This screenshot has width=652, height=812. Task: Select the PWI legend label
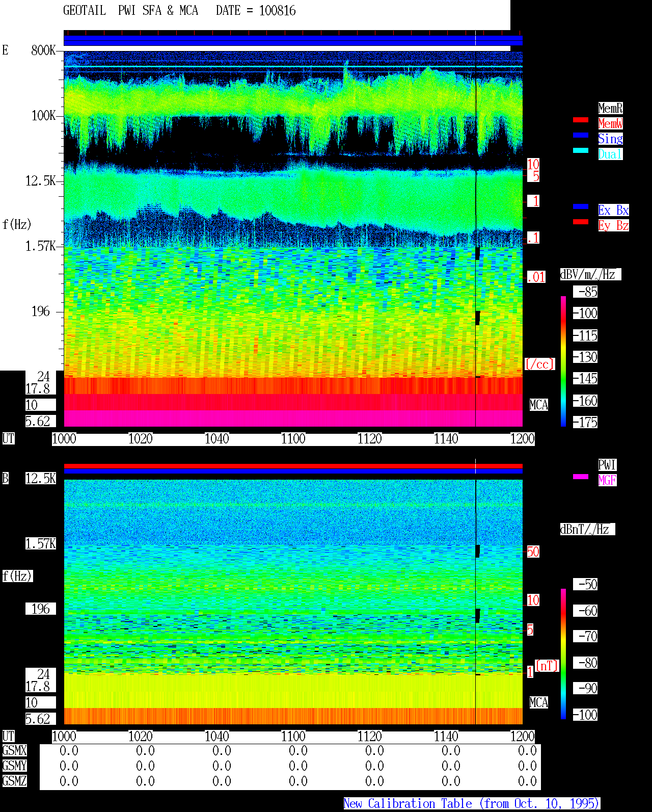pos(607,465)
